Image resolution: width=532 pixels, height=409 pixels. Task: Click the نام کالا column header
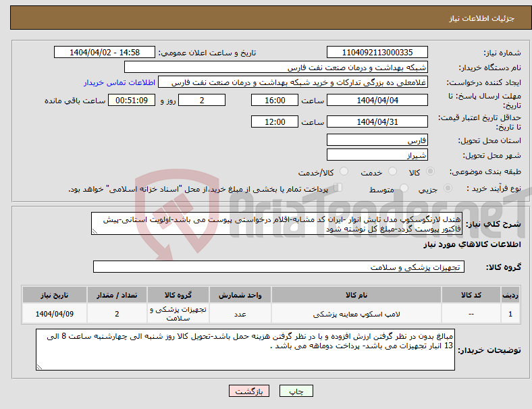pyautogui.click(x=356, y=295)
